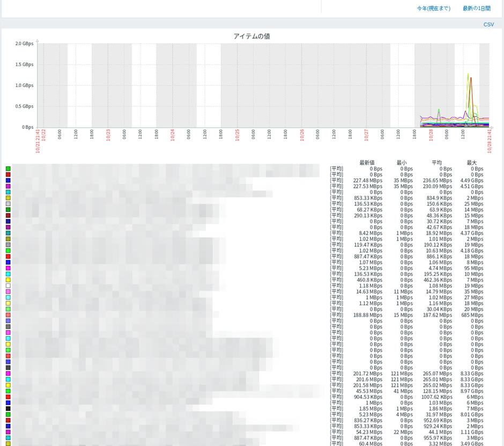Click the 最新値 column header
The image size is (504, 446).
point(367,163)
